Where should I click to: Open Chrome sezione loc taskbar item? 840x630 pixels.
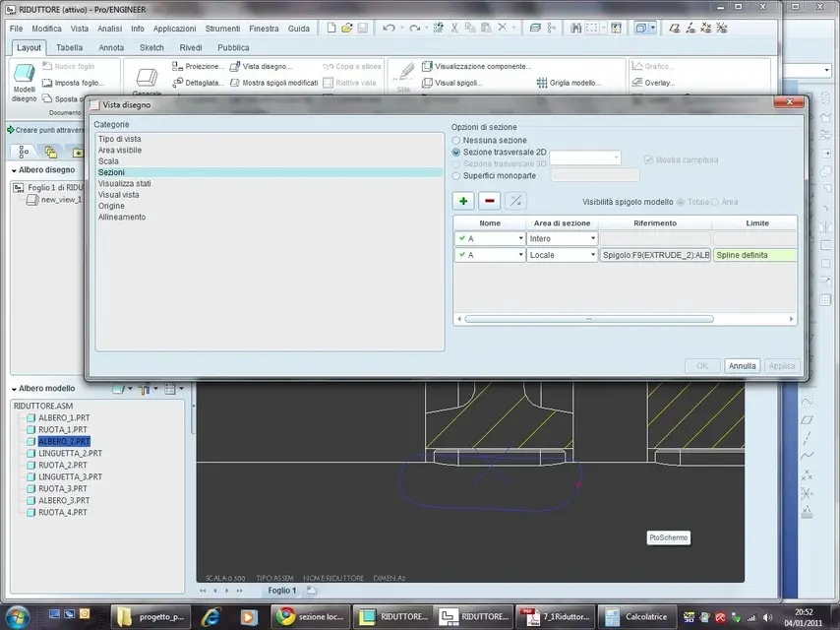pos(311,616)
